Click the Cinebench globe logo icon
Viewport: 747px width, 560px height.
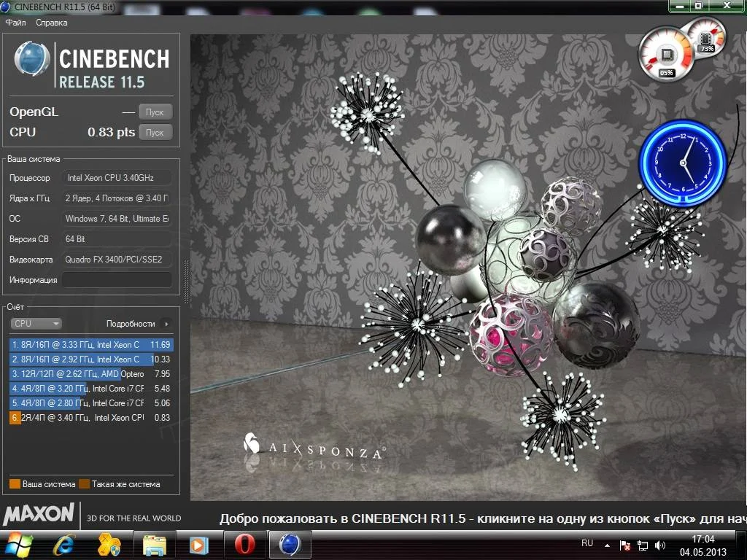(x=32, y=59)
